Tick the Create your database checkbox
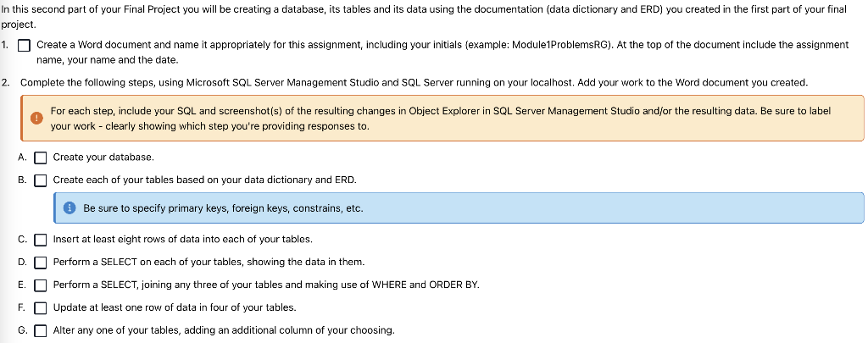The image size is (868, 343). click(41, 158)
